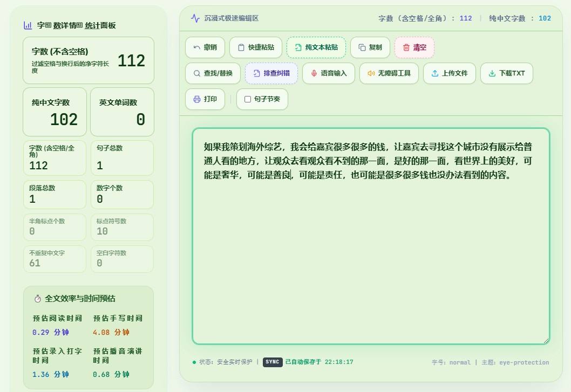Click the 预估阅读时间 value 0.29 分钟
Viewport: 571px width, 392px height.
(50, 332)
